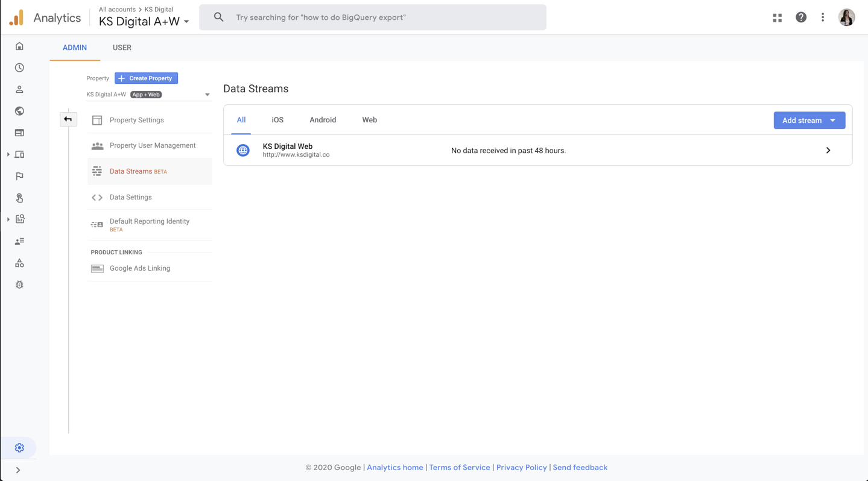Screen dimensions: 868x481
Task: Open the globe Demographics icon in sidebar
Action: pyautogui.click(x=19, y=111)
